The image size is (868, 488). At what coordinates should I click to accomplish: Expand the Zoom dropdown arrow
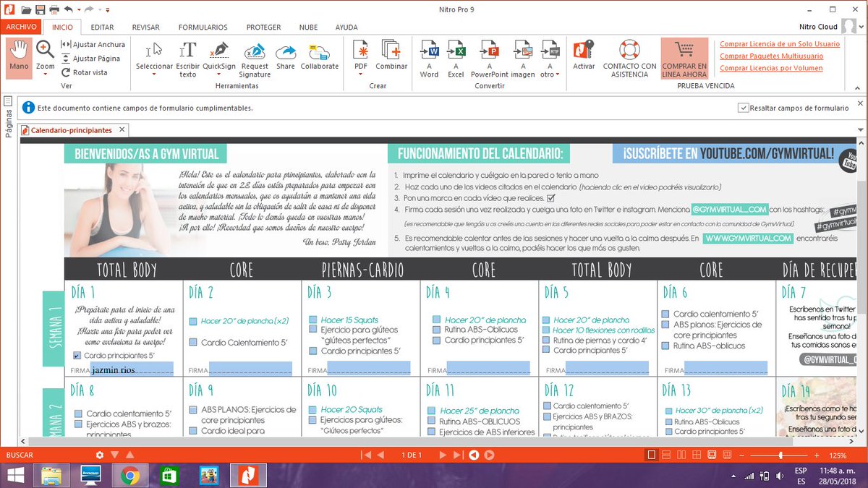tap(45, 74)
